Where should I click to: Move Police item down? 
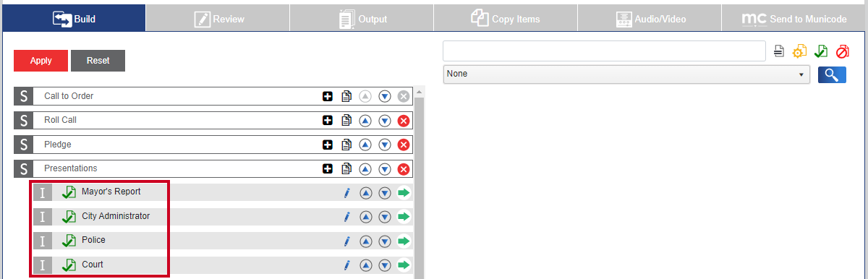(x=385, y=241)
